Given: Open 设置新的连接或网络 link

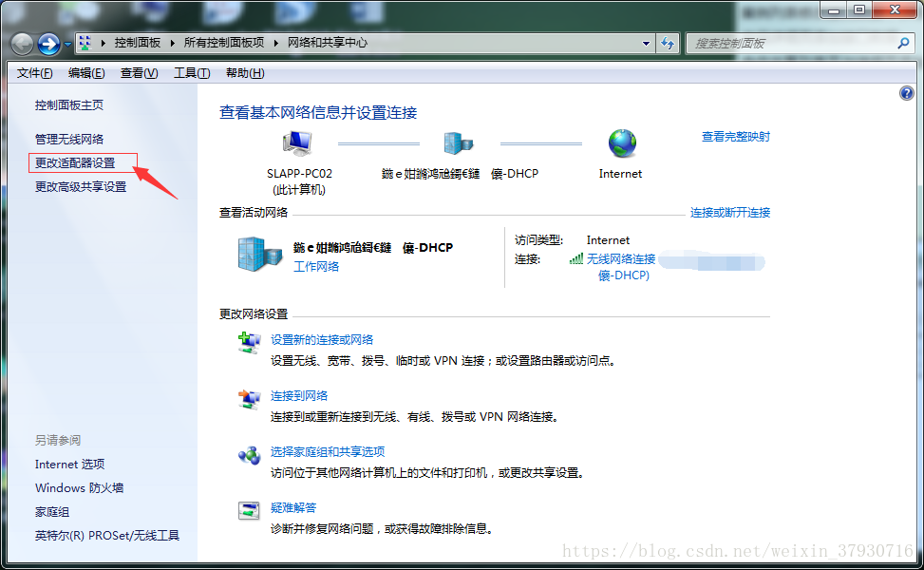Looking at the screenshot, I should 322,339.
